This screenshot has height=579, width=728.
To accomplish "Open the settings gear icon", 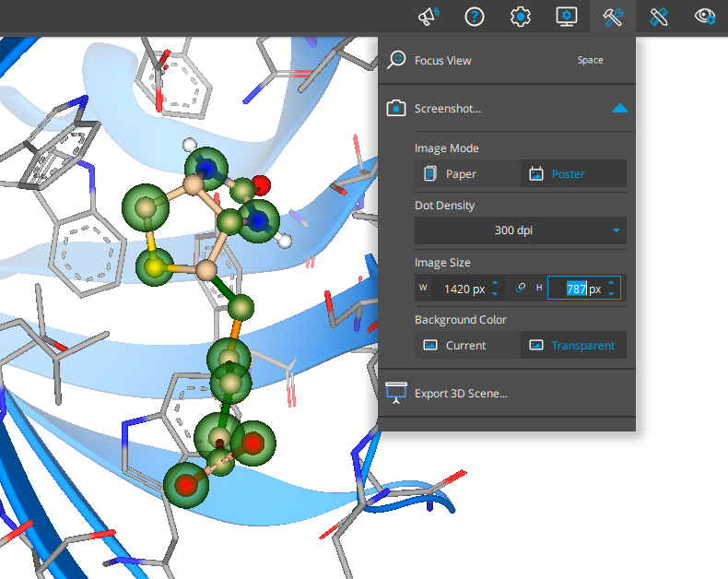I will tap(521, 17).
